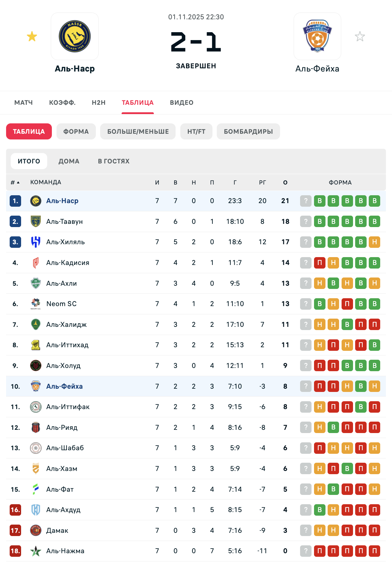The width and height of the screenshot is (392, 565).
Task: Switch standings to ДОМА (home) view
Action: coord(69,161)
